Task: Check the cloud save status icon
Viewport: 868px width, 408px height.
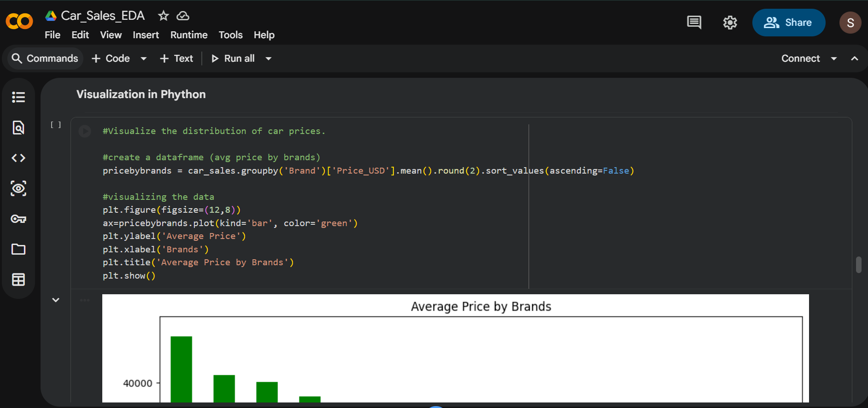Action: click(x=183, y=16)
